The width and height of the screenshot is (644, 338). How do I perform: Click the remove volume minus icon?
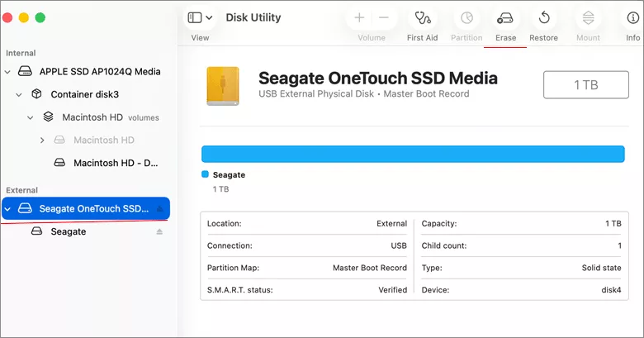384,17
